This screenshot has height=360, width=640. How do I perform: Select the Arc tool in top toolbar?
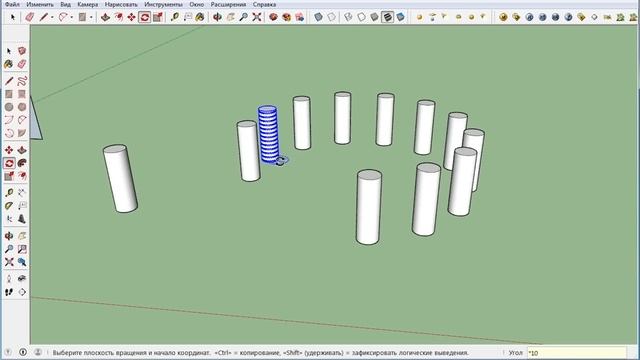click(x=63, y=17)
